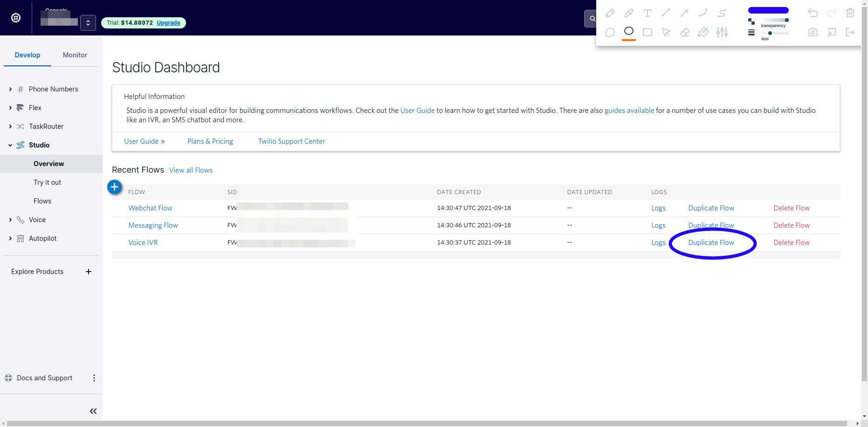Adjust the transparency slider

[x=774, y=20]
